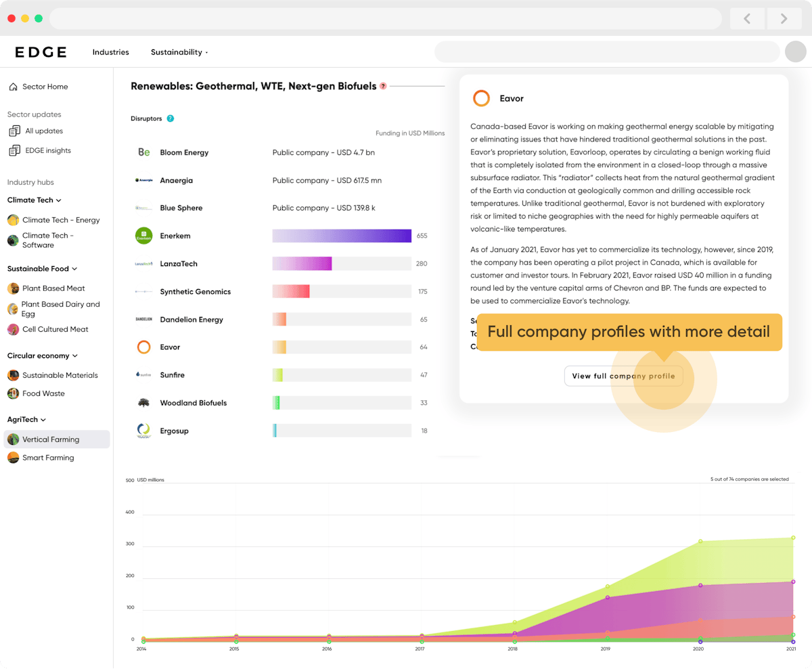
Task: Open the Sustainability dropdown menu
Action: click(x=179, y=52)
